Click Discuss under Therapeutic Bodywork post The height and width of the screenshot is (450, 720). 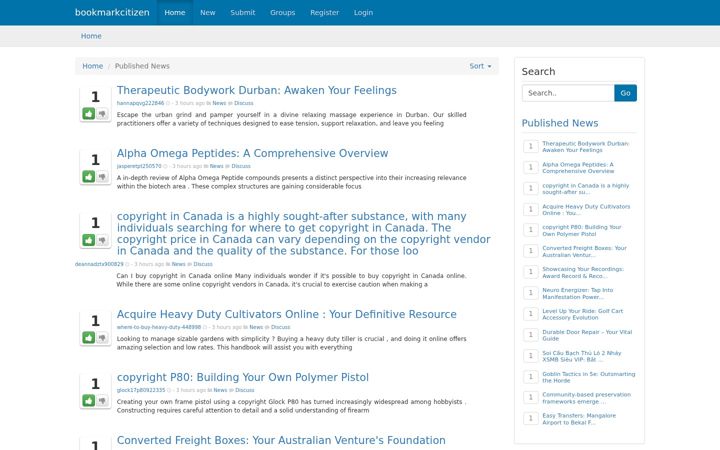point(244,103)
